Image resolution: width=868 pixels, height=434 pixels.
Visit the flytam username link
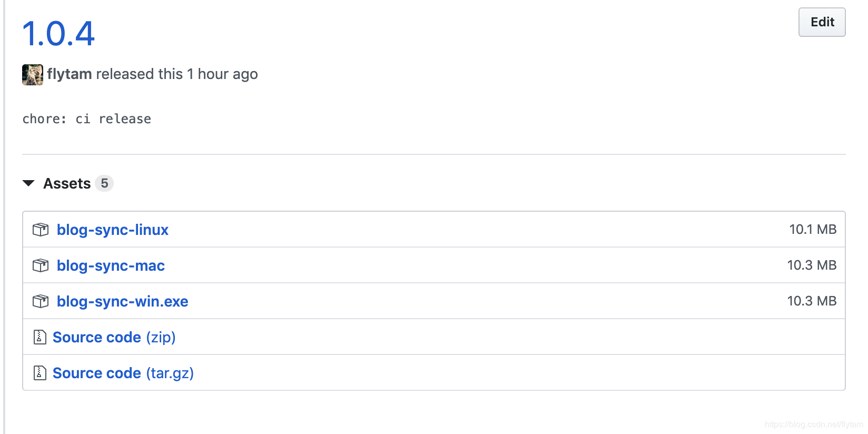70,74
